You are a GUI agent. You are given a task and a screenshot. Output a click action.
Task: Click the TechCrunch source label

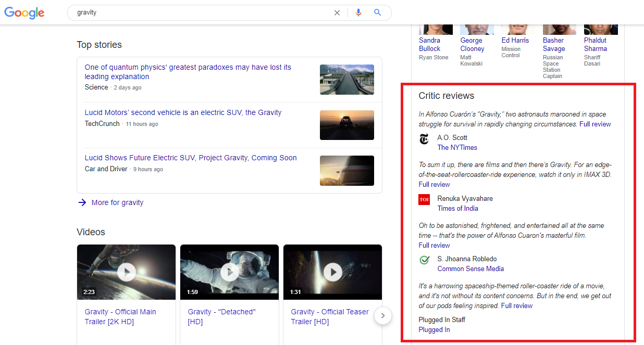coord(102,124)
